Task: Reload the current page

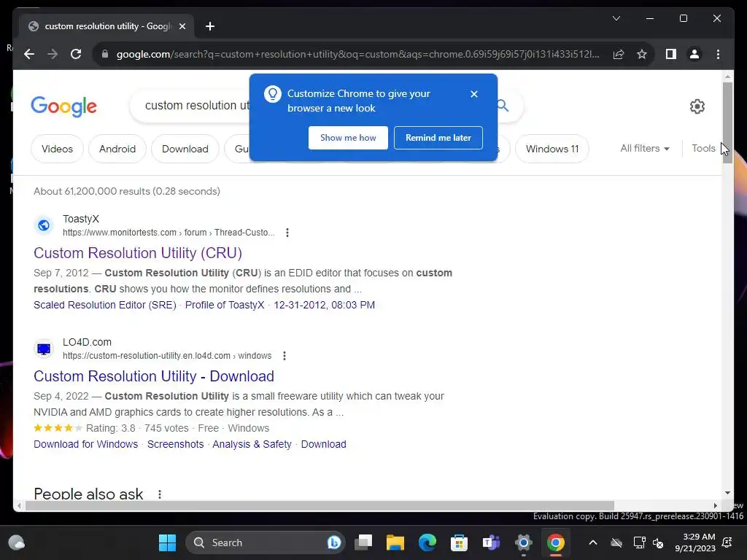Action: point(76,54)
